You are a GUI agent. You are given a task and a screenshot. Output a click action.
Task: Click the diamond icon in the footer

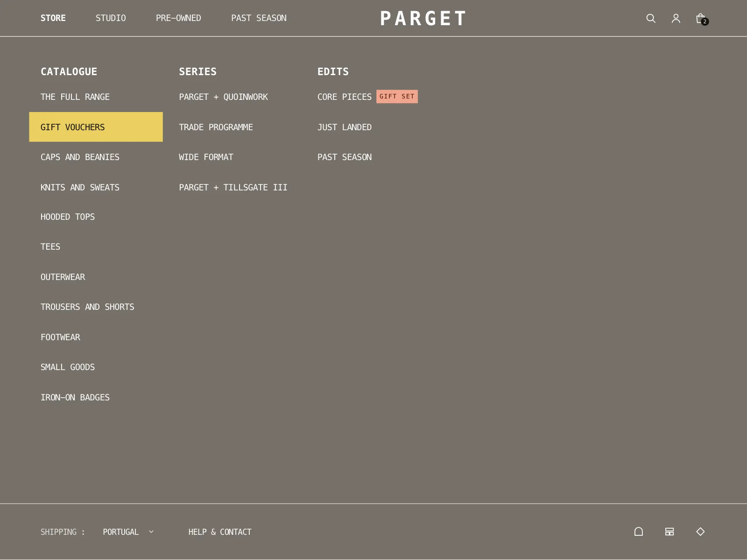point(700,532)
